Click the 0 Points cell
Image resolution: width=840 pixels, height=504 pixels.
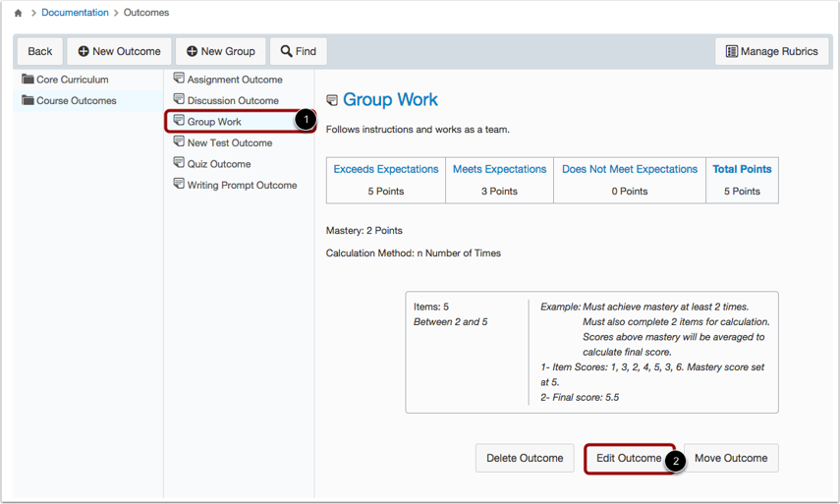tap(630, 192)
